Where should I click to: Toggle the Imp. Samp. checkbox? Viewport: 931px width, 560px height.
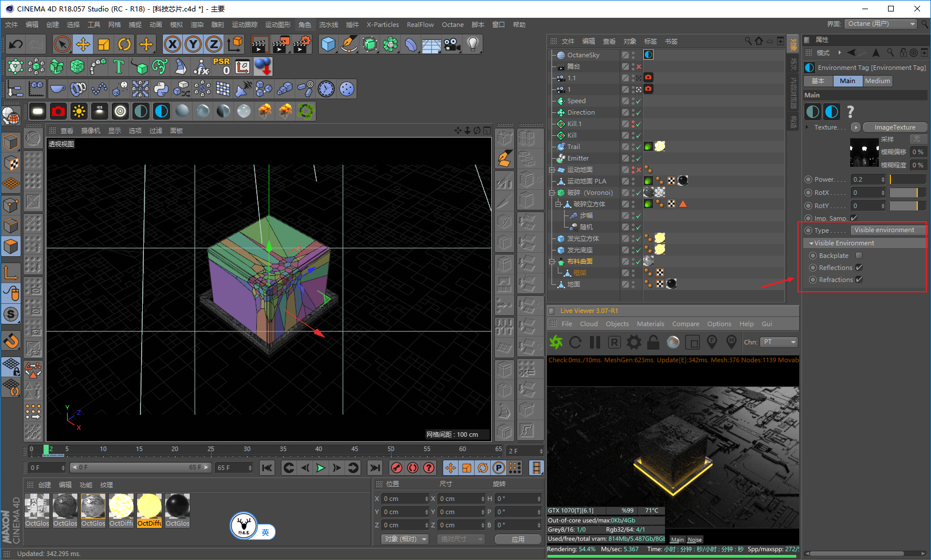tap(854, 218)
